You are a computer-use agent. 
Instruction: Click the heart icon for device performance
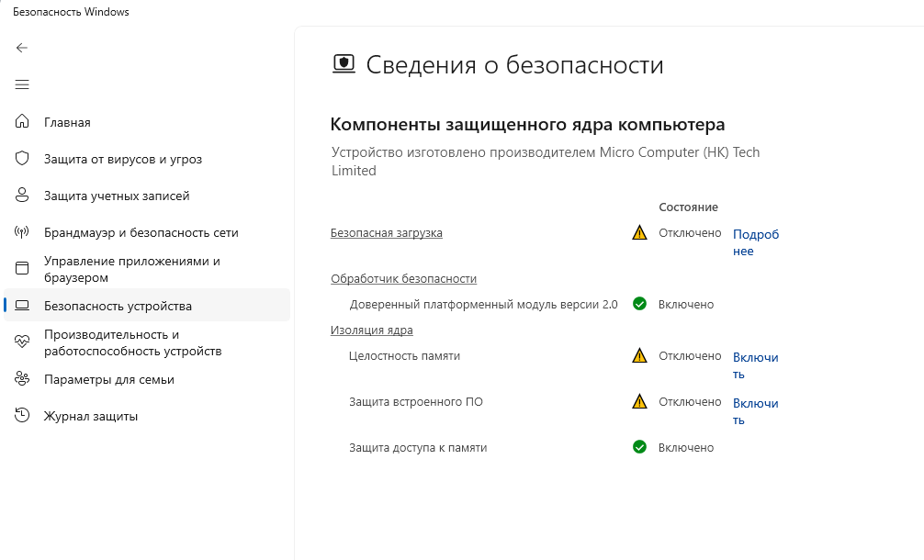click(23, 342)
